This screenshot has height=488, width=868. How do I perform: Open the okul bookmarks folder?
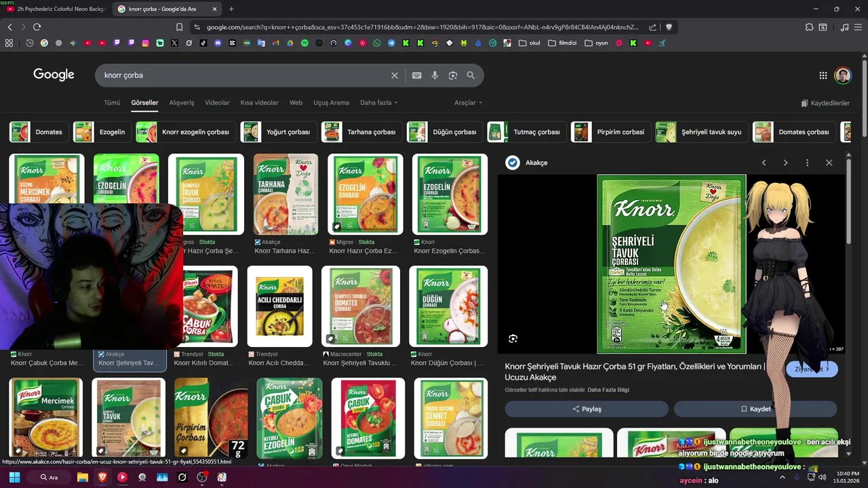(530, 43)
